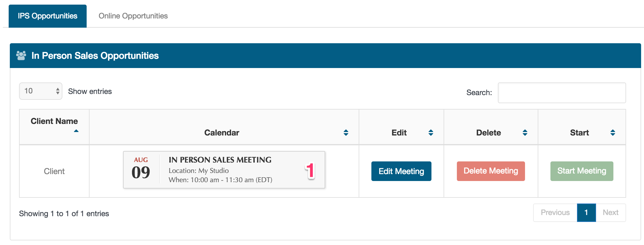
Task: Click the Calendar column sort arrows
Action: pyautogui.click(x=346, y=133)
